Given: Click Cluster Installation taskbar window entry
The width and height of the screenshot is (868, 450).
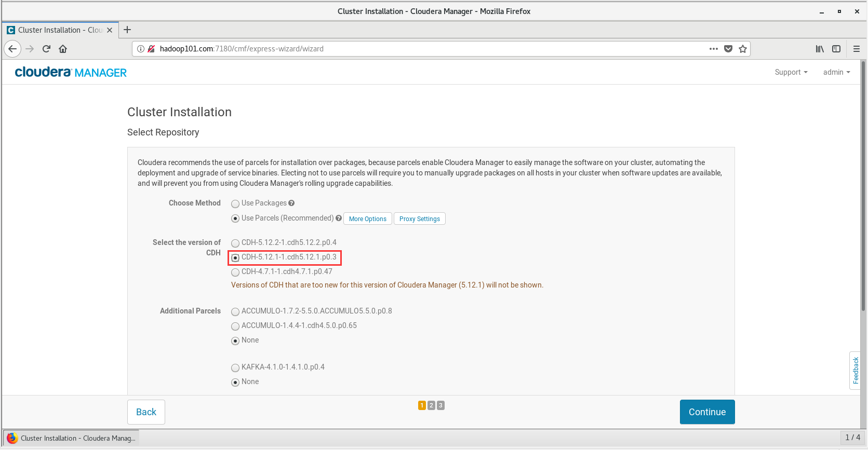Looking at the screenshot, I should (x=71, y=438).
